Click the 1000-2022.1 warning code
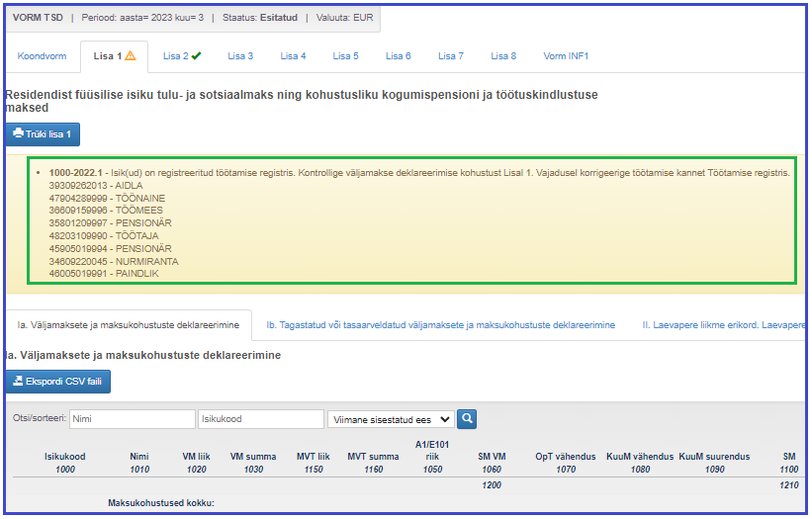Image resolution: width=812 pixels, height=519 pixels. point(75,173)
